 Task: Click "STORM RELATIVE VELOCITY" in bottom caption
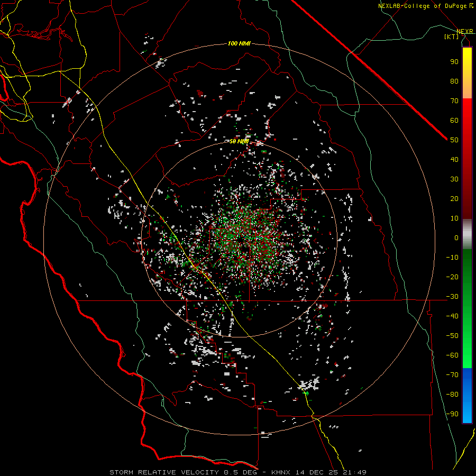[164, 472]
